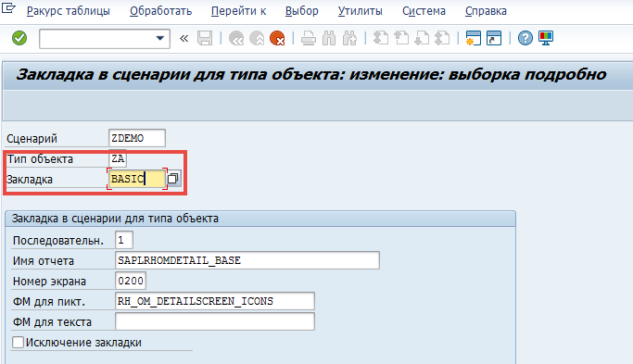Collapse command field with double chevron
This screenshot has height=364, width=633.
pos(184,38)
